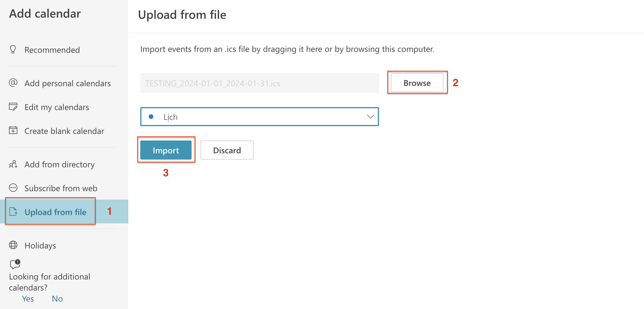Click the Upload from file document icon
Screen dimensions: 644x309
(13, 212)
